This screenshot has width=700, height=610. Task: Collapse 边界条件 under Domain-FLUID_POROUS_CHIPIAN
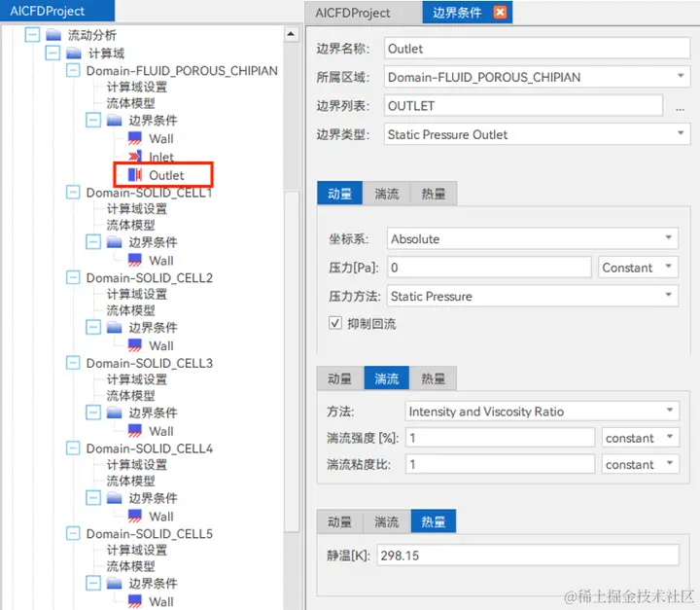point(93,120)
